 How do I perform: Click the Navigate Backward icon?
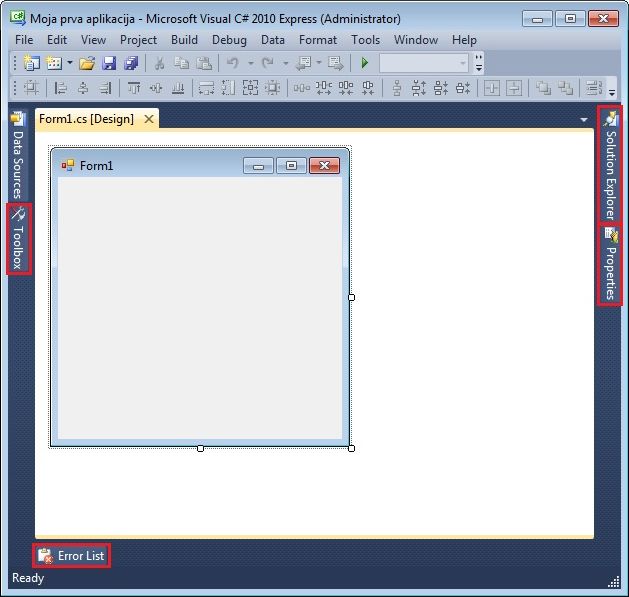click(x=303, y=63)
